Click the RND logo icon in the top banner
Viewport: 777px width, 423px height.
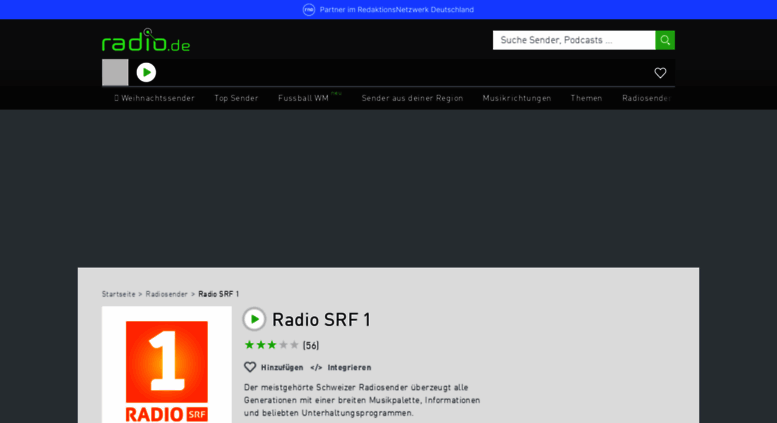click(x=309, y=9)
